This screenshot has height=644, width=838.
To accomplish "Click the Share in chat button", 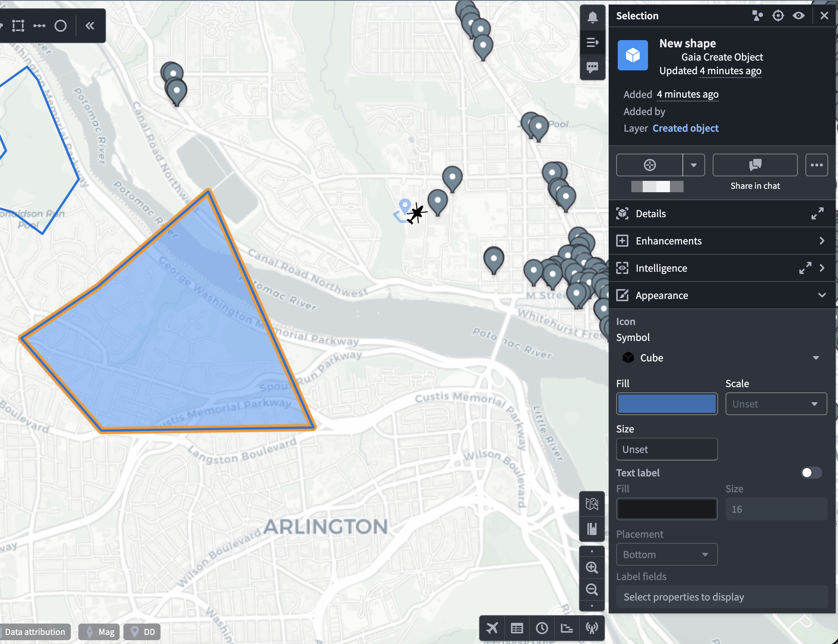I will point(755,165).
